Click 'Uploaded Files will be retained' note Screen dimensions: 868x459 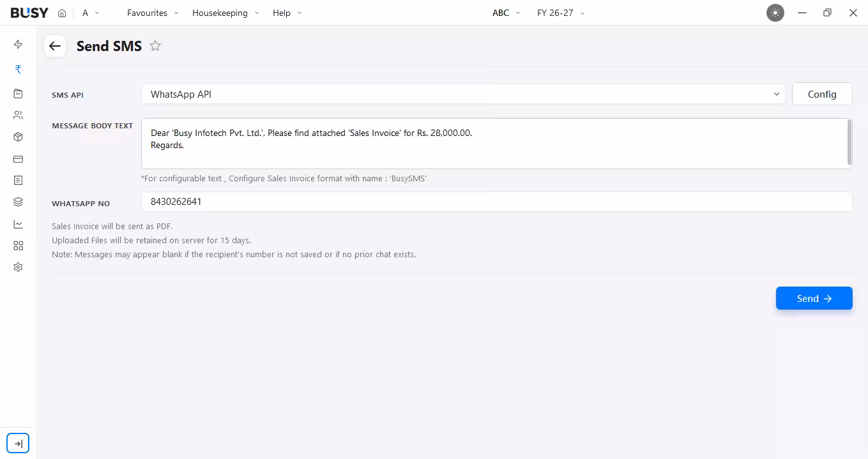tap(151, 241)
